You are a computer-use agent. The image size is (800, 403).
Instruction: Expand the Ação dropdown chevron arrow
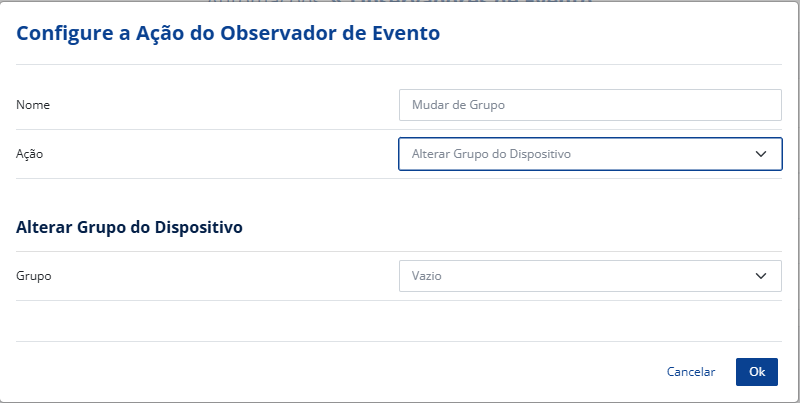coord(761,154)
